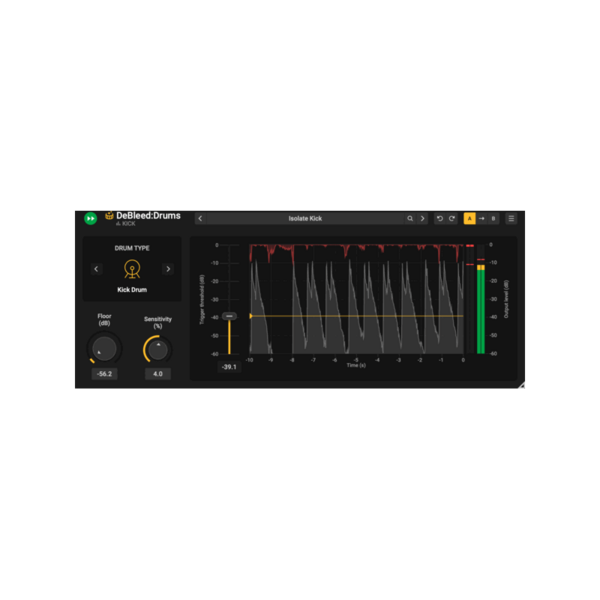Select the A state button
This screenshot has width=600, height=600.
pos(470,218)
